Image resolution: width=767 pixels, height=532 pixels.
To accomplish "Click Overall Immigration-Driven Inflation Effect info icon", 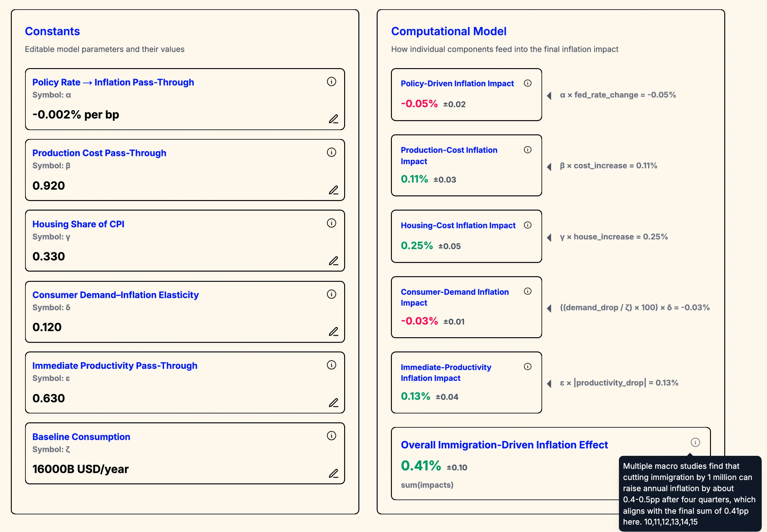I will tap(695, 442).
